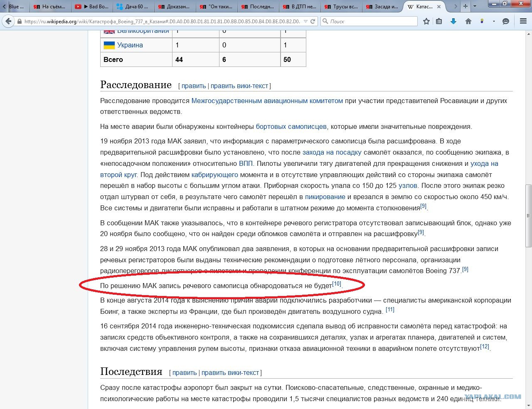The height and width of the screenshot is (409, 532).
Task: Open the пикирование link
Action: click(325, 197)
